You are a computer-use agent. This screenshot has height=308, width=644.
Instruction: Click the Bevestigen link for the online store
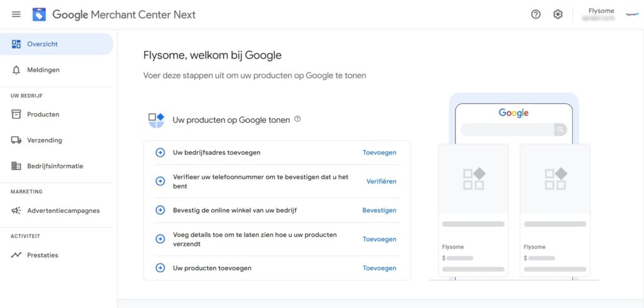pos(379,210)
